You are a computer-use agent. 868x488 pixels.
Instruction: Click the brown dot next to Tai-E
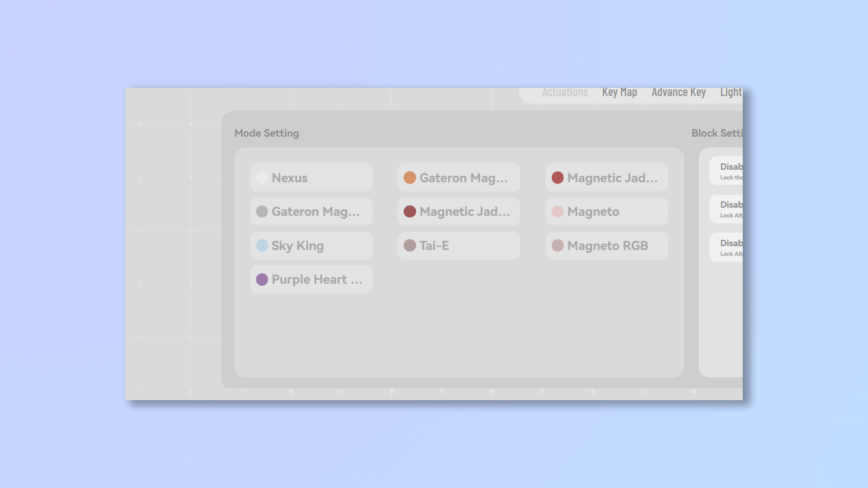(410, 245)
